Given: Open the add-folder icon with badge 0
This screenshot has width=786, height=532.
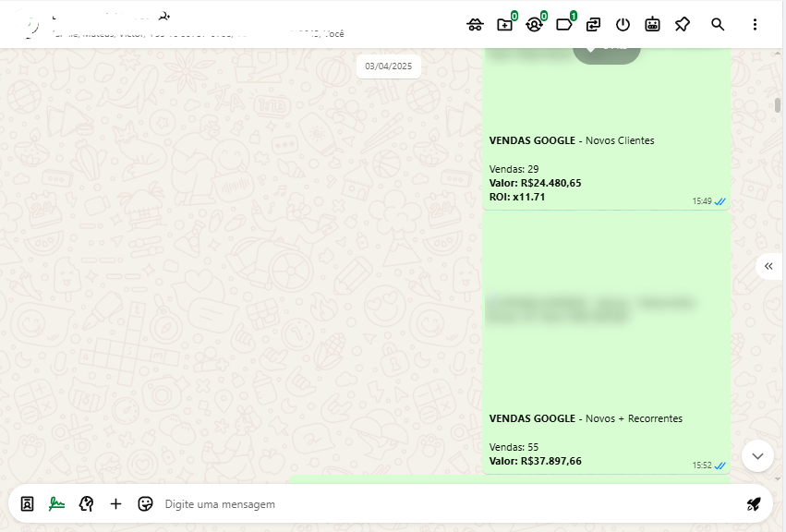Looking at the screenshot, I should (504, 25).
